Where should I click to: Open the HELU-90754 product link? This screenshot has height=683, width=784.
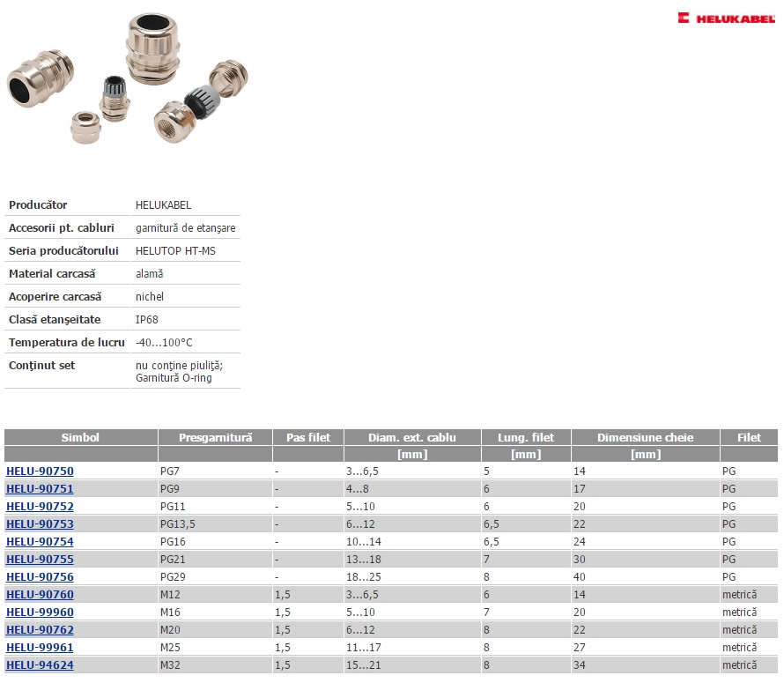tap(40, 541)
